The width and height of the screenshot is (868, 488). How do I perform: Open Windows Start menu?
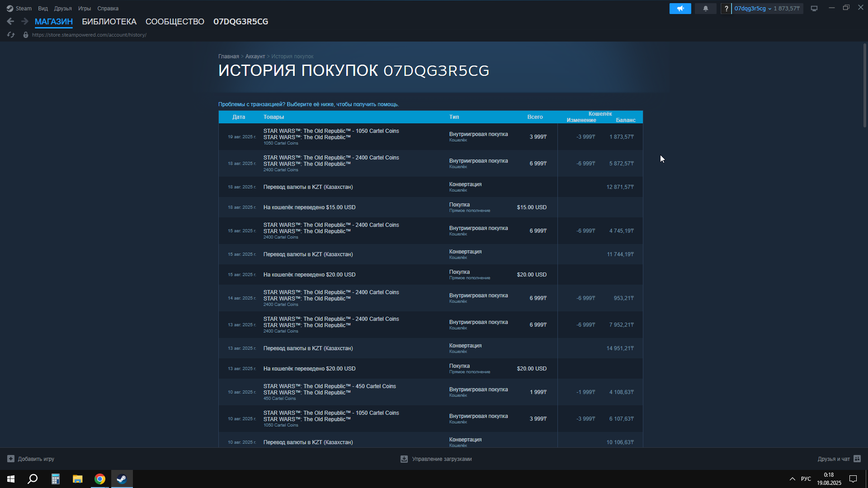pos(11,479)
